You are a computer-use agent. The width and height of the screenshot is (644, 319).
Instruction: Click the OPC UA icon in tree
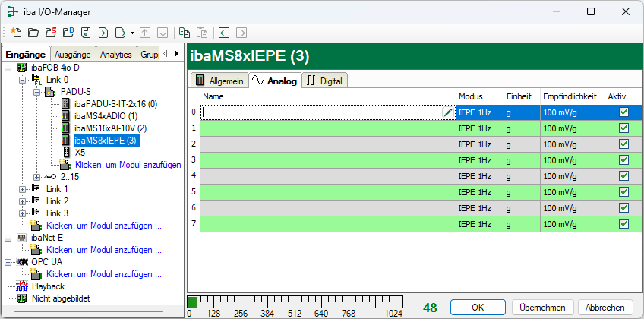pyautogui.click(x=22, y=262)
